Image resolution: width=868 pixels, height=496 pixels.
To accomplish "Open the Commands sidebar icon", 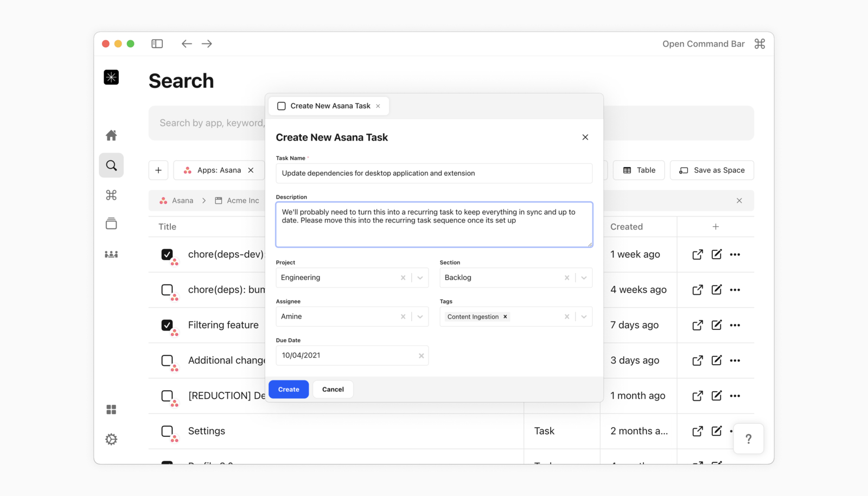I will pyautogui.click(x=111, y=195).
